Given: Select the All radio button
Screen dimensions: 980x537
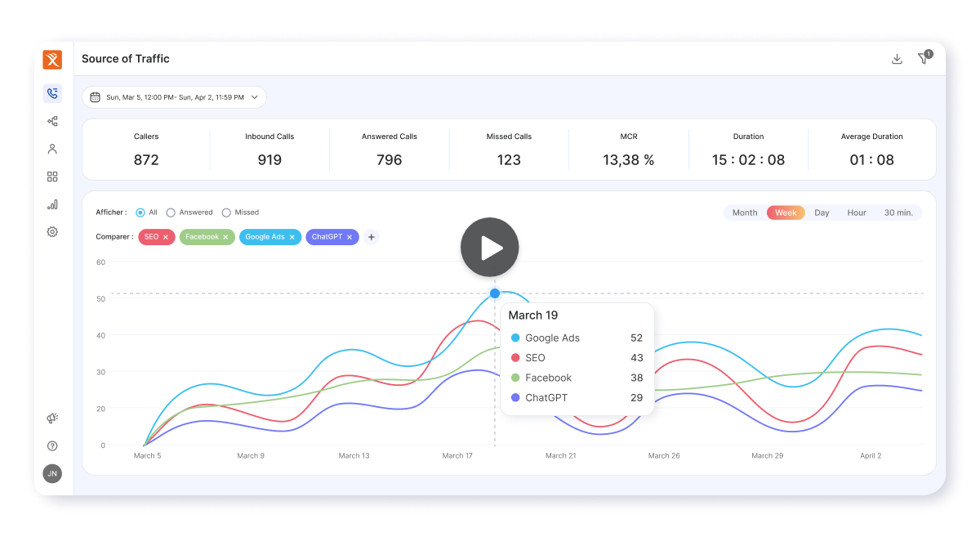Looking at the screenshot, I should pos(140,213).
